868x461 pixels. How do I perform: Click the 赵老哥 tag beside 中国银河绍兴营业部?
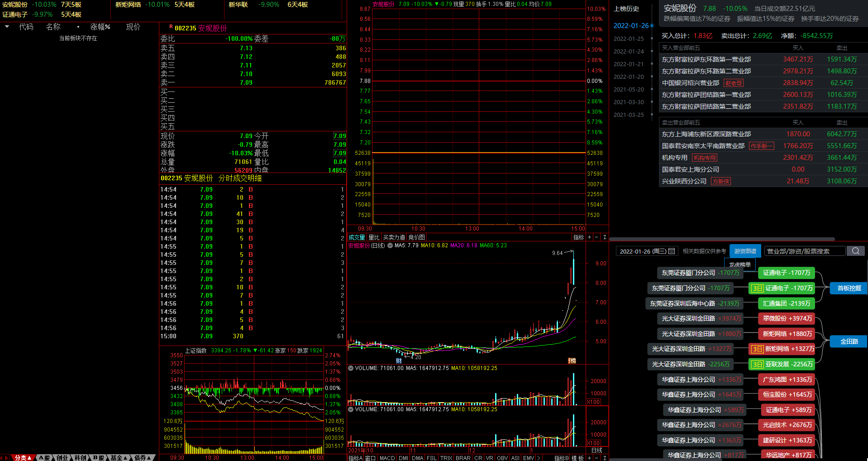pyautogui.click(x=734, y=83)
